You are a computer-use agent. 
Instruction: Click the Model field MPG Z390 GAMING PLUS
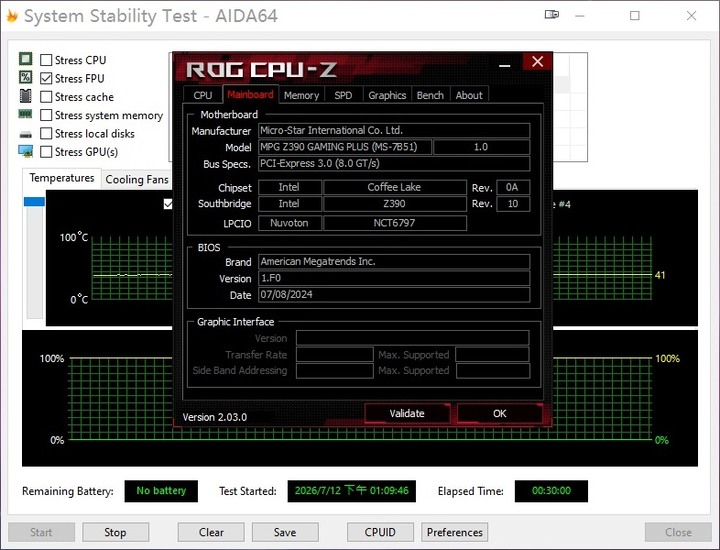click(x=345, y=147)
